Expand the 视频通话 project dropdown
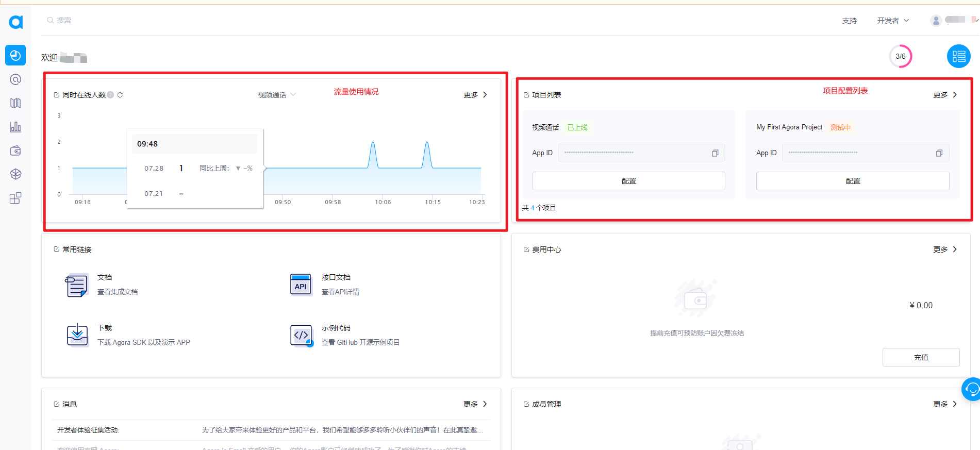This screenshot has height=450, width=980. tap(277, 95)
